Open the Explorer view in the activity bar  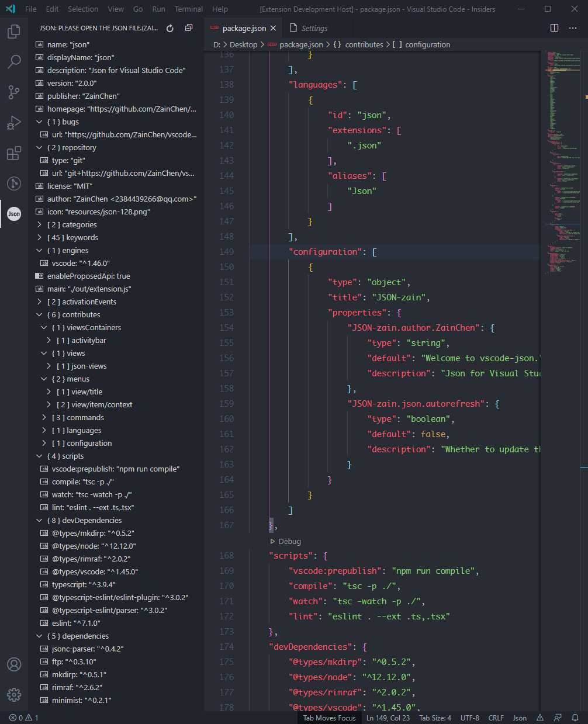coord(13,32)
